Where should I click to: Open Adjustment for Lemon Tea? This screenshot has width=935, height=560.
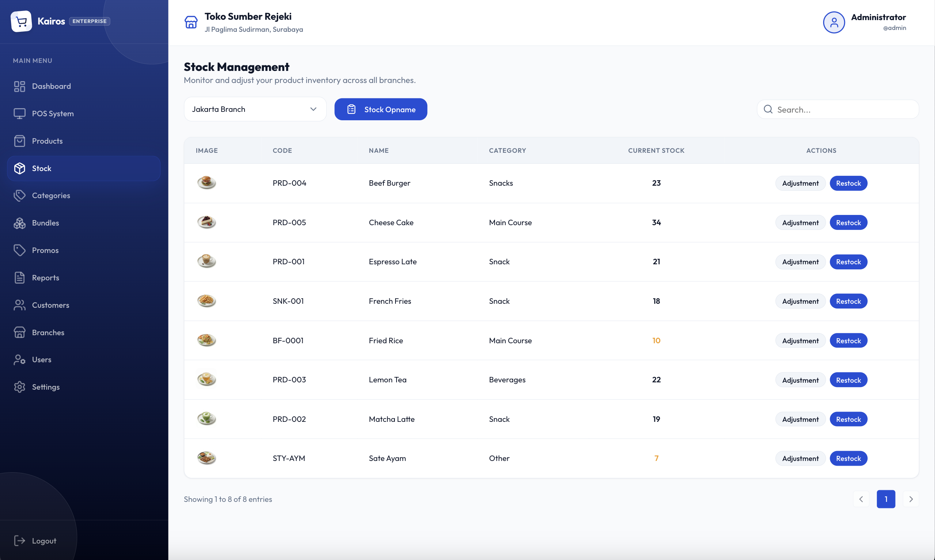pyautogui.click(x=800, y=380)
